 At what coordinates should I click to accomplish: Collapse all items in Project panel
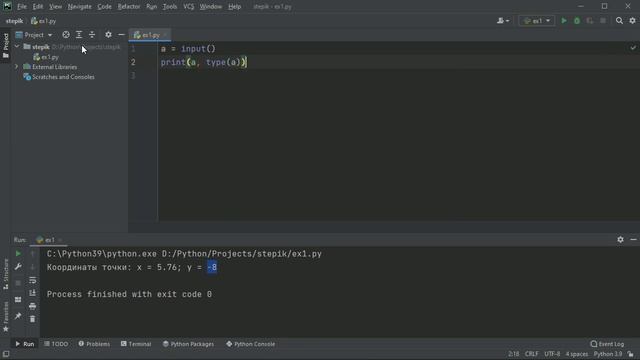(x=92, y=35)
